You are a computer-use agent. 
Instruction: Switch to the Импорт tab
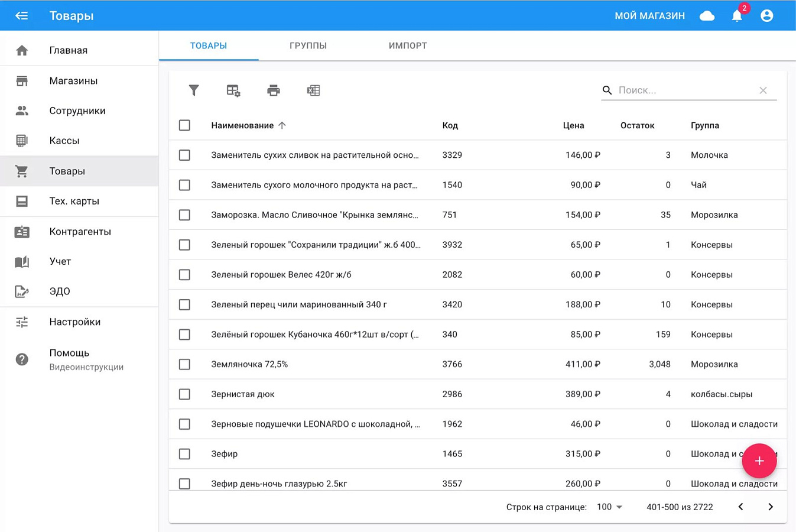click(x=408, y=46)
